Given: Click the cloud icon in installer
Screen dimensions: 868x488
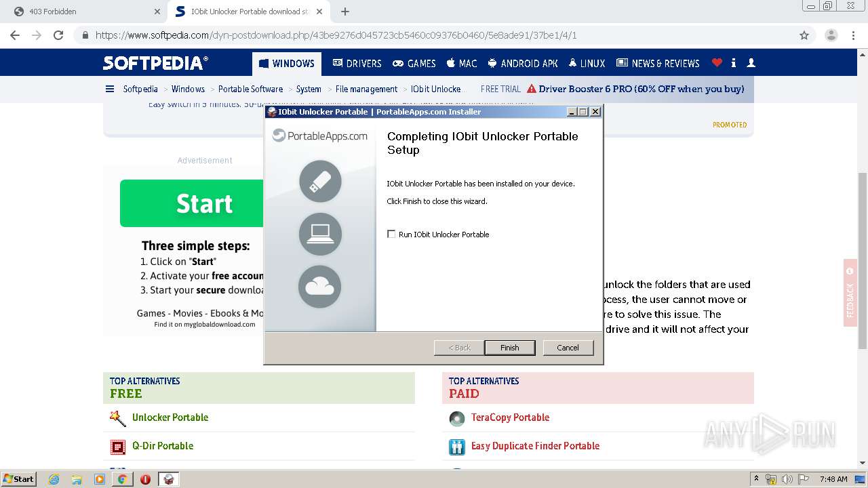Looking at the screenshot, I should [320, 287].
